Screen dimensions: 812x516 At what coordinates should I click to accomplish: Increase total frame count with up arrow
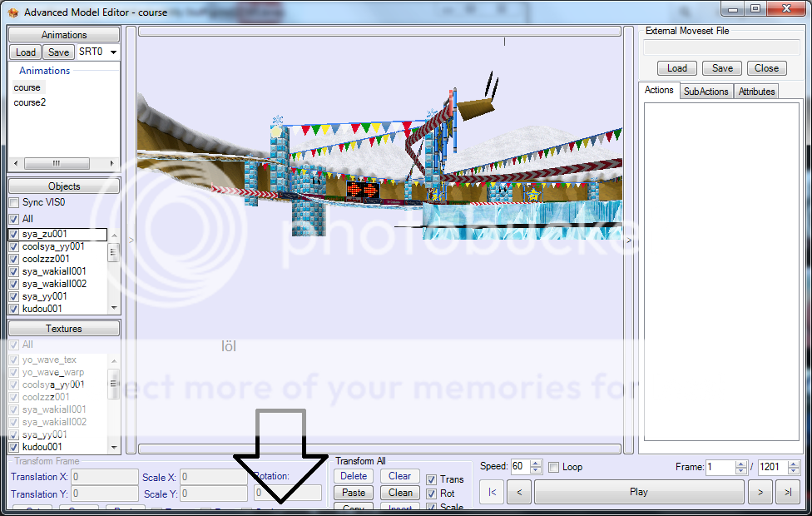[794, 464]
